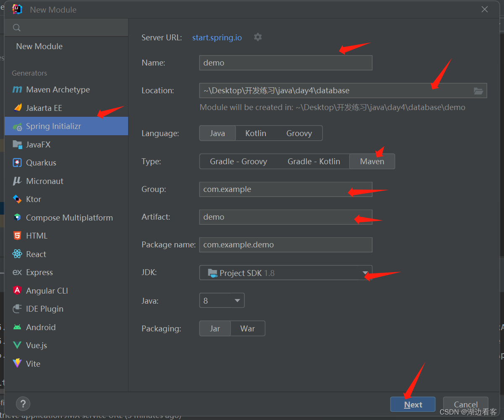
Task: Click IntelliJ logo in title bar
Action: pyautogui.click(x=17, y=9)
